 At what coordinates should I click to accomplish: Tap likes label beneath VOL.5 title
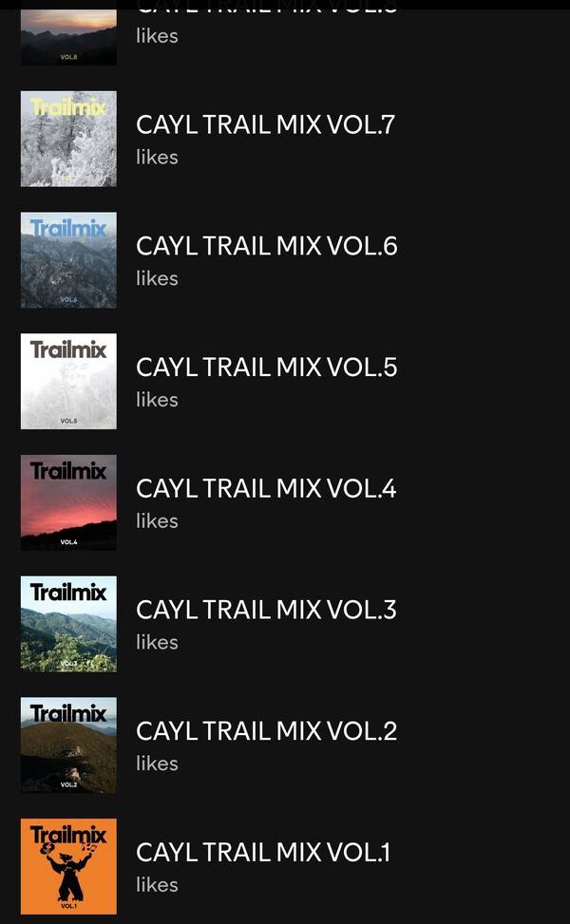point(157,400)
